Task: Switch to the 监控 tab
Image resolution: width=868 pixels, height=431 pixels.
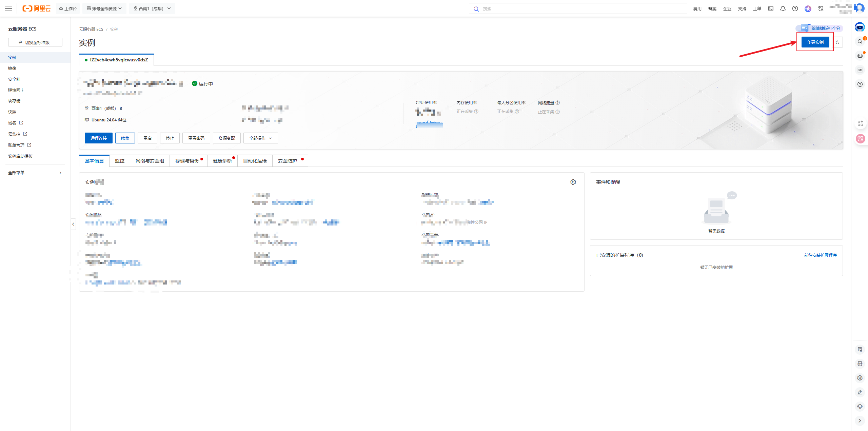Action: coord(120,161)
